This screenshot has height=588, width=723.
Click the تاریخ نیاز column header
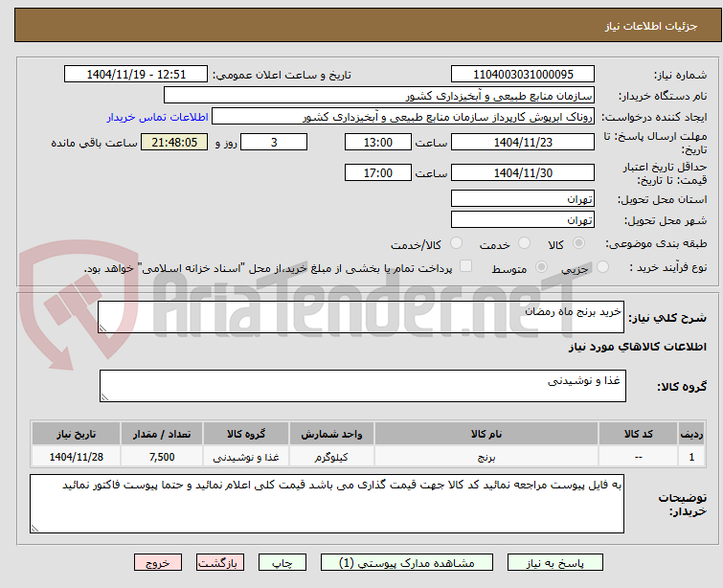pyautogui.click(x=76, y=434)
